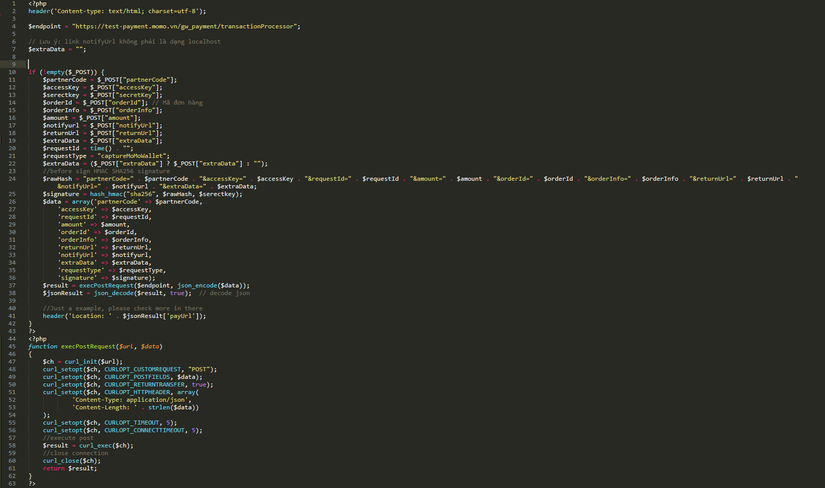Click line number 10 in the gutter
This screenshot has width=825, height=488.
pos(12,72)
